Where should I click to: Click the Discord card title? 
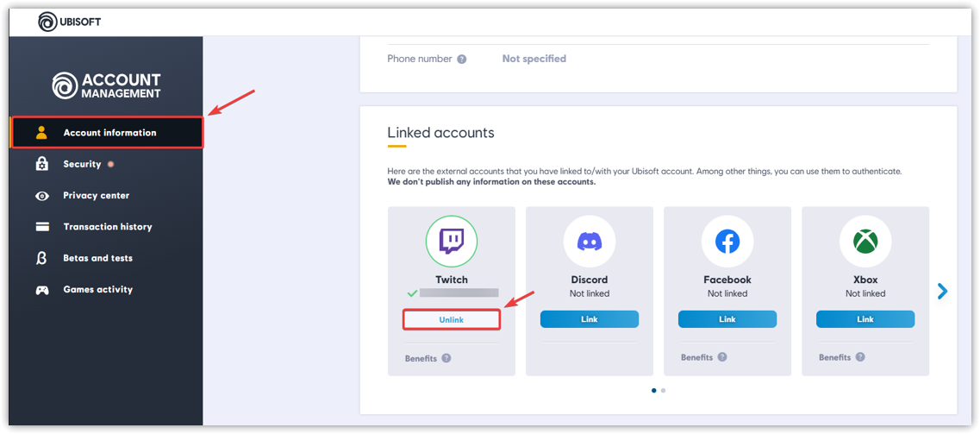coord(590,280)
